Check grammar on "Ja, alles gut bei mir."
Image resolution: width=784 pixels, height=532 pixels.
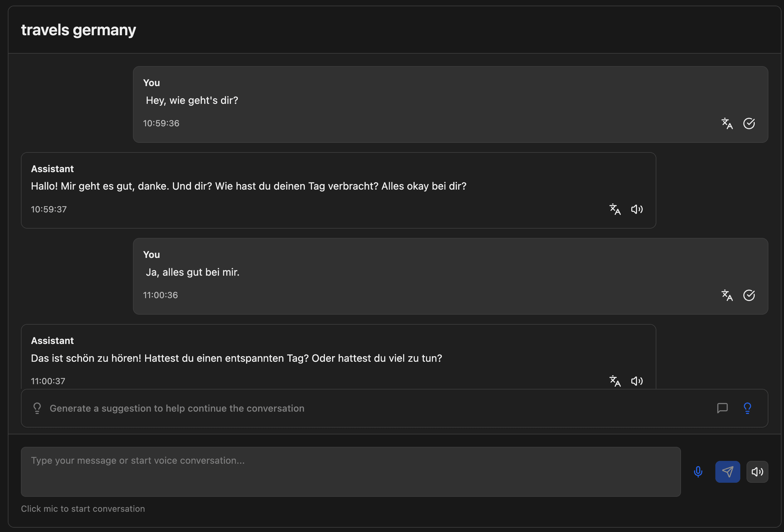click(x=749, y=295)
